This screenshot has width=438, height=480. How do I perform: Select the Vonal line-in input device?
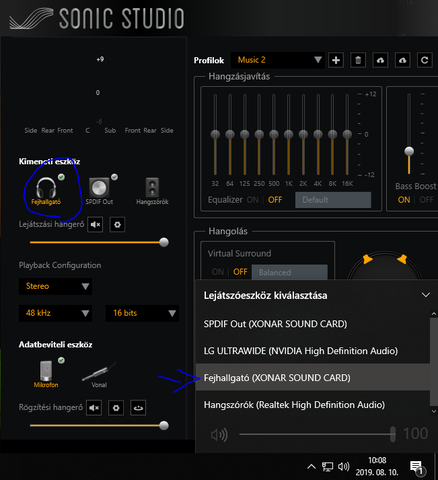click(99, 374)
